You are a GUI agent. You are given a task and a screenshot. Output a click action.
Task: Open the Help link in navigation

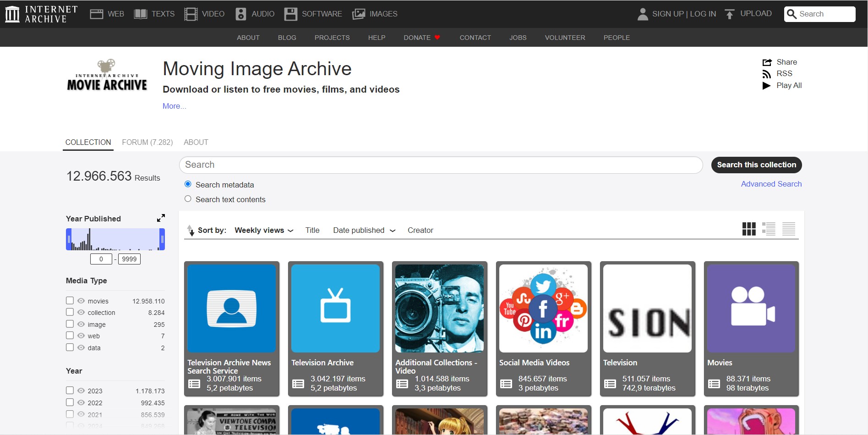[377, 38]
